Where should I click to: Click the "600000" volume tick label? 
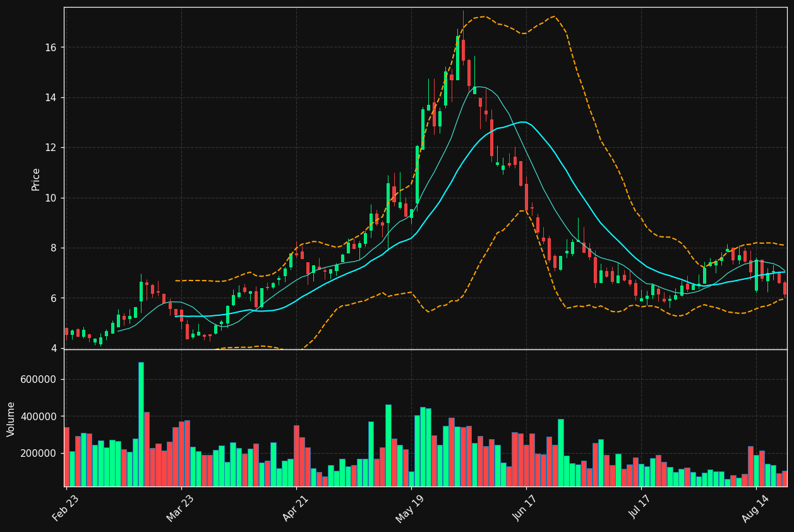coord(38,380)
